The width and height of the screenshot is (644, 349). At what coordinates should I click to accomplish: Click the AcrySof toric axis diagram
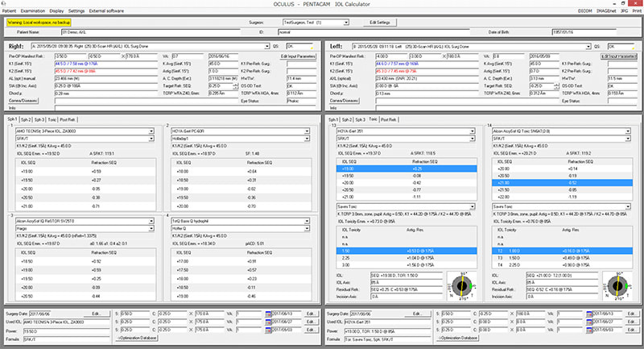(617, 285)
